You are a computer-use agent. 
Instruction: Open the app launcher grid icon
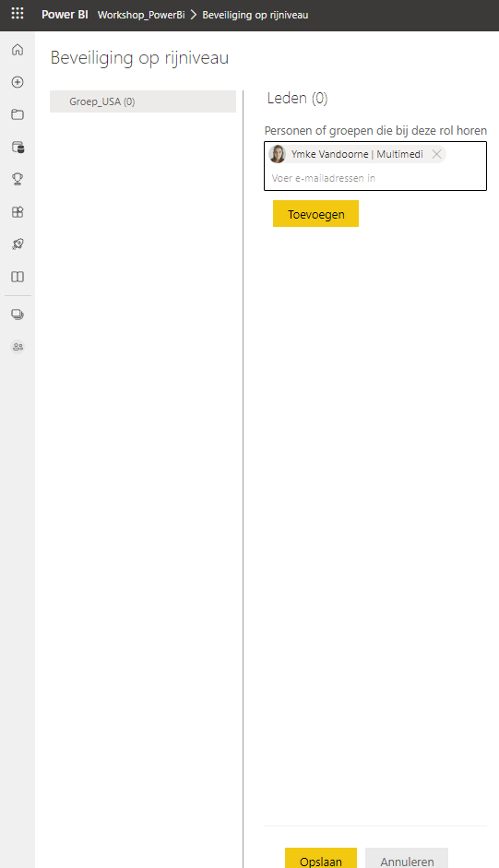(18, 13)
